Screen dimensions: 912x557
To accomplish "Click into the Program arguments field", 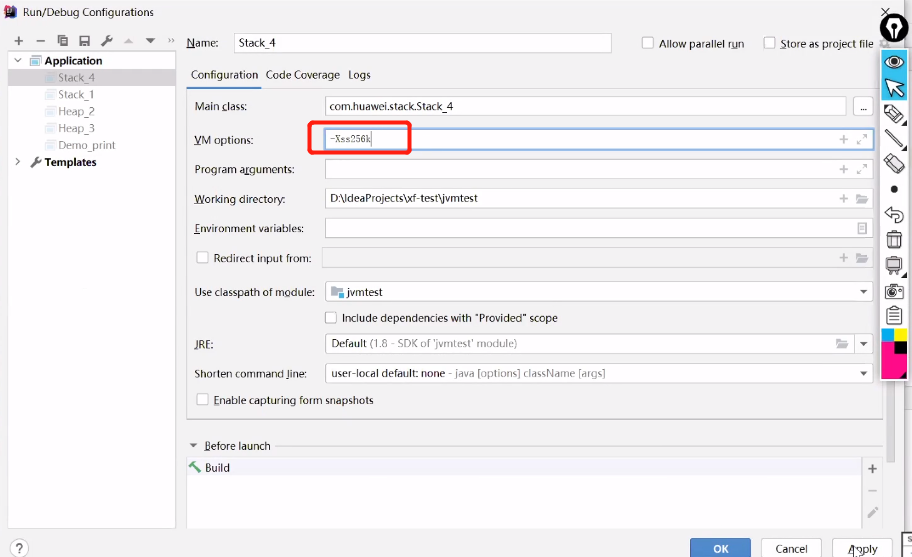I will [580, 169].
